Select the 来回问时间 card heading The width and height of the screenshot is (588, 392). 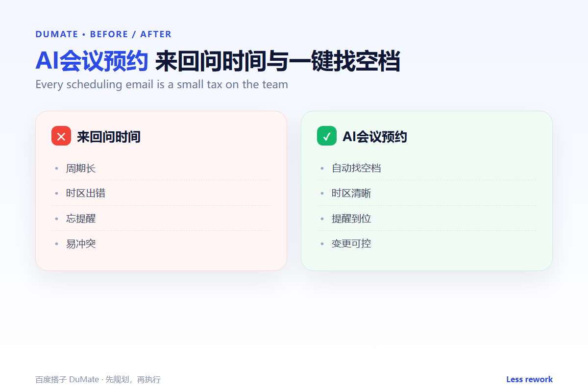[x=109, y=136]
